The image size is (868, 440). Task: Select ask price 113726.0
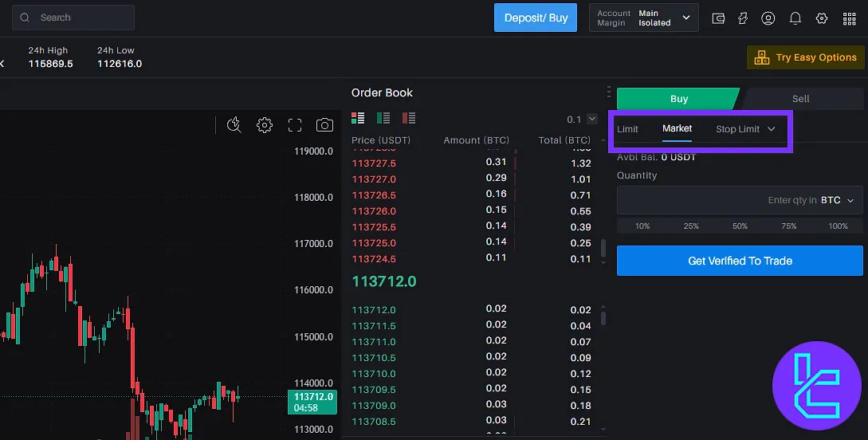pyautogui.click(x=374, y=211)
